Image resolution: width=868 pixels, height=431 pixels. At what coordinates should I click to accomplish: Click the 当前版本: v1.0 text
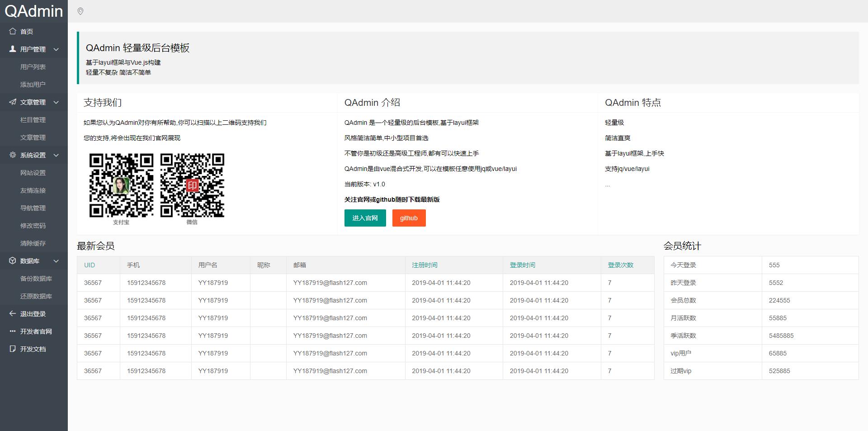click(x=365, y=184)
